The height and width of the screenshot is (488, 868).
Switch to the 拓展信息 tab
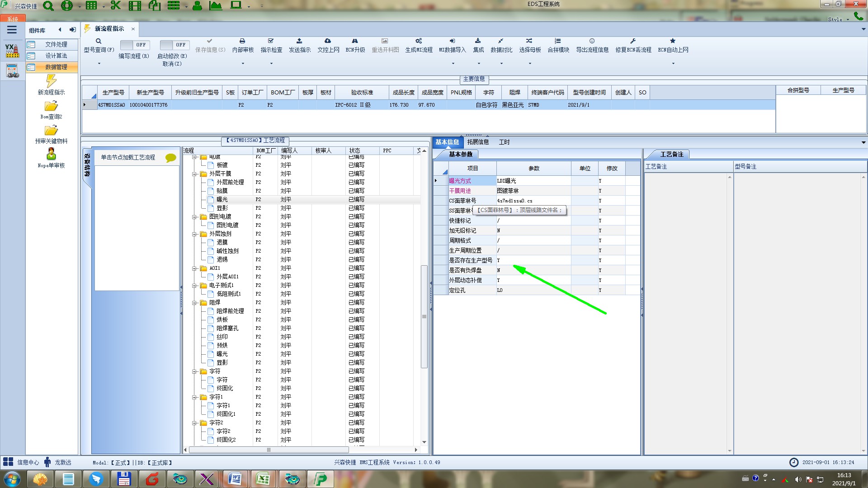click(x=478, y=142)
